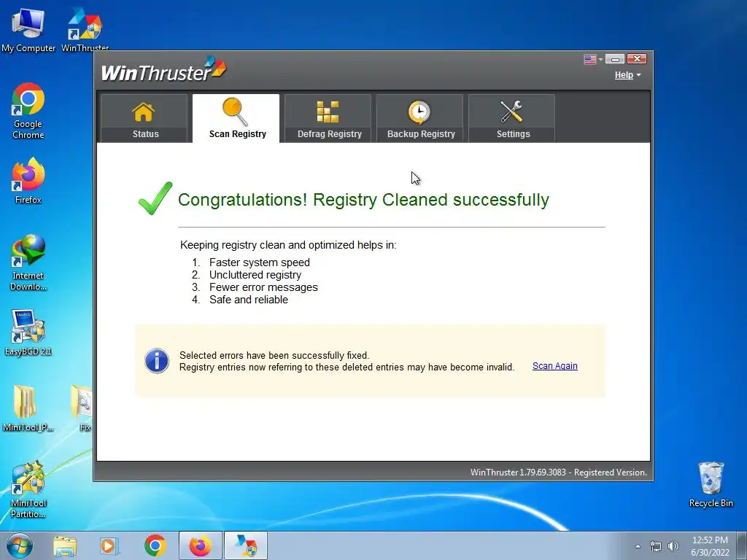Select MiniTool Partition desktop shortcut
The width and height of the screenshot is (747, 560).
28,489
